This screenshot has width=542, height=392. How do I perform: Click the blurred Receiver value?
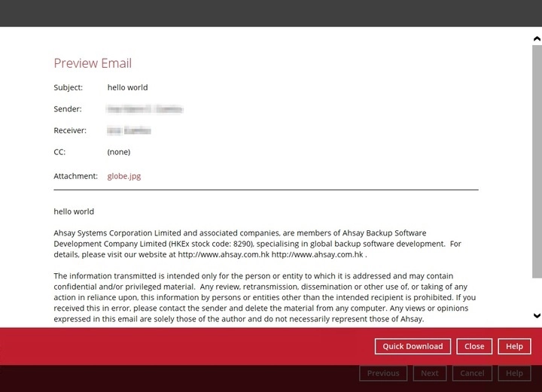coord(129,131)
